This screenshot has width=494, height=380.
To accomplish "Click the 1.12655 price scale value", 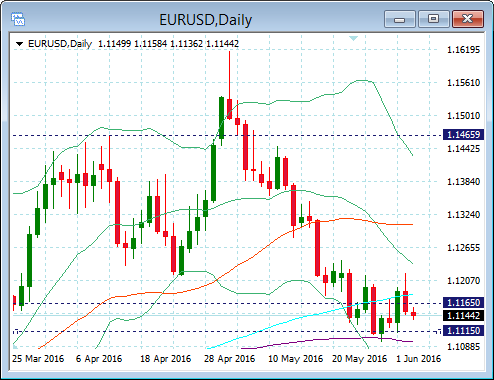I will pos(463,248).
